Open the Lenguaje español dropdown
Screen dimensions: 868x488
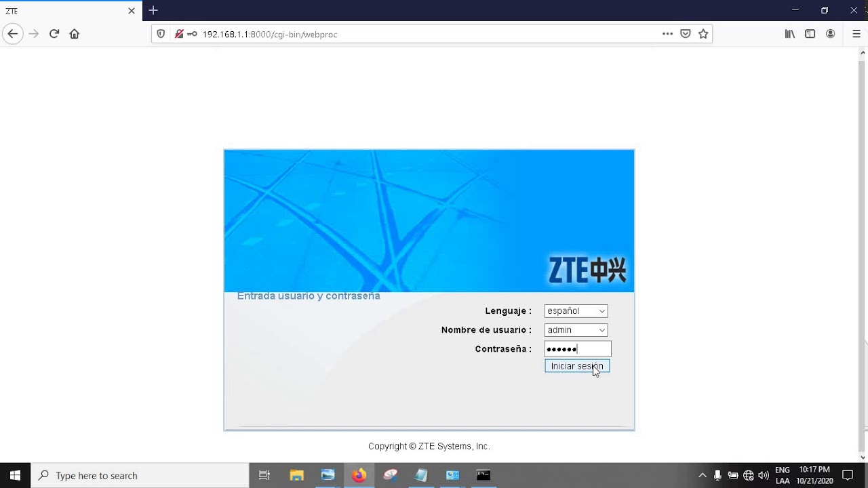[576, 311]
